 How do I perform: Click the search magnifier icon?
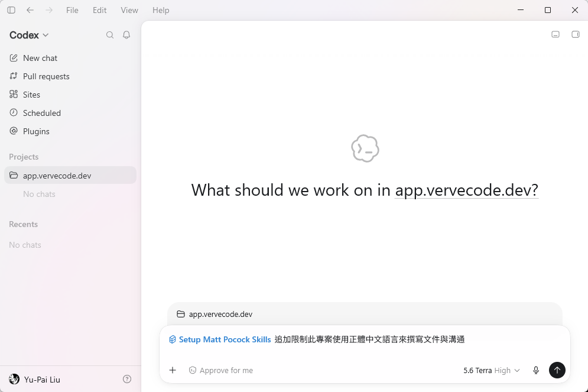(x=110, y=35)
